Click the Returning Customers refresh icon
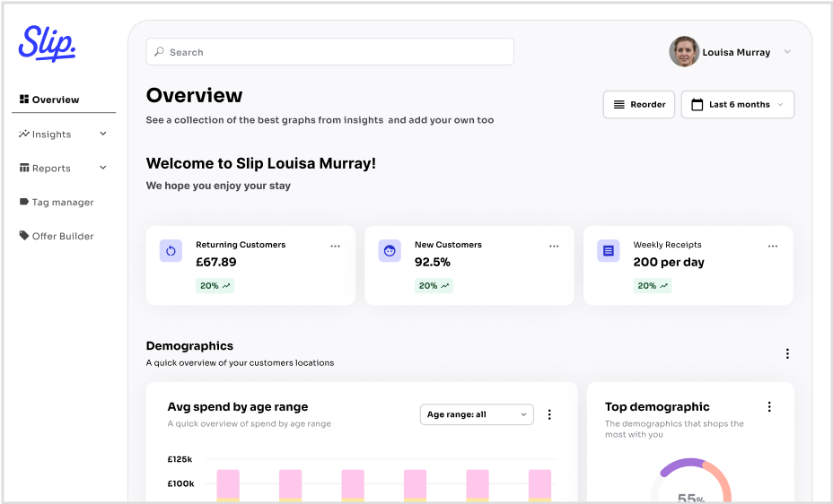 [x=171, y=251]
